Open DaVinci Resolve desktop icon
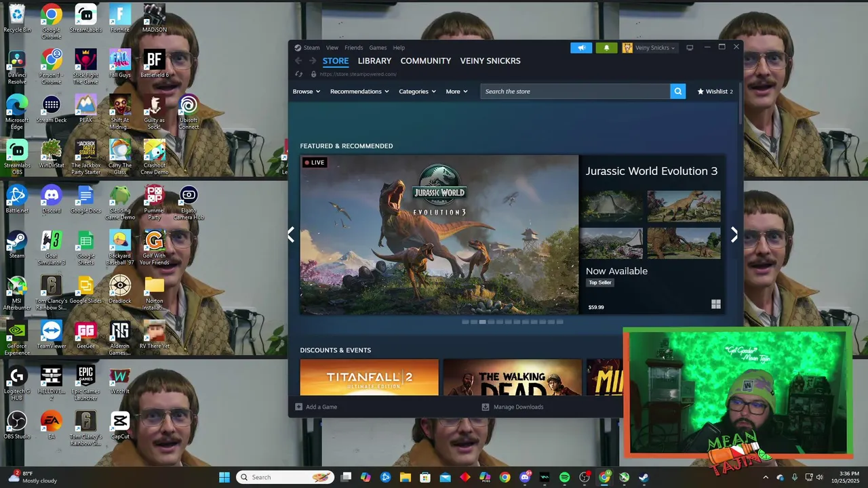This screenshot has width=868, height=488. click(x=17, y=67)
